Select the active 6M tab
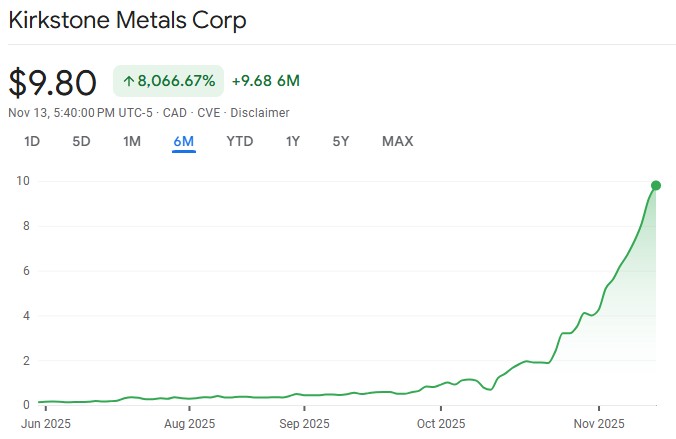676x439 pixels. click(x=183, y=141)
